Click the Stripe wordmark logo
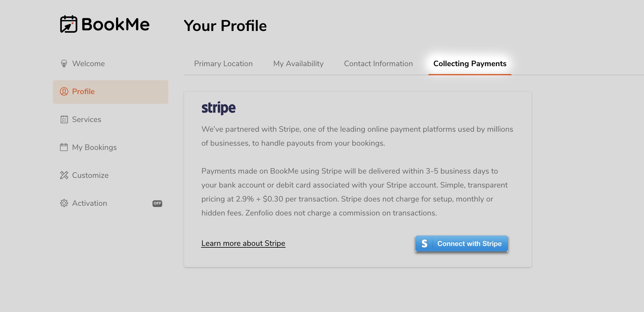644x312 pixels. [x=218, y=108]
